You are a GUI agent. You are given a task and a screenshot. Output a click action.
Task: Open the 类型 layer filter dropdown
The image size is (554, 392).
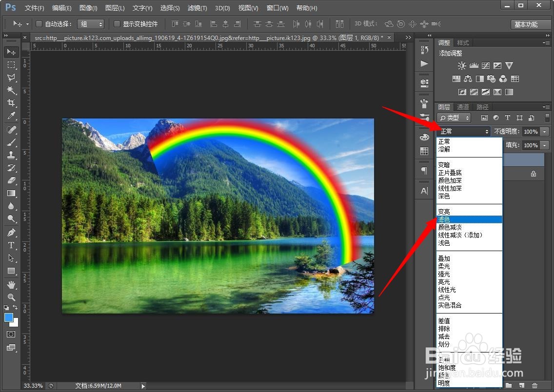454,118
